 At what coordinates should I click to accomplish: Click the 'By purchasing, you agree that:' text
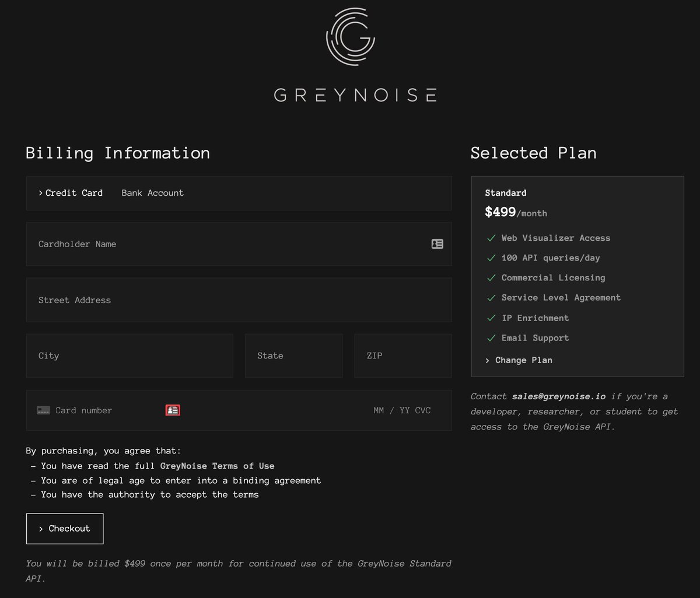coord(104,451)
